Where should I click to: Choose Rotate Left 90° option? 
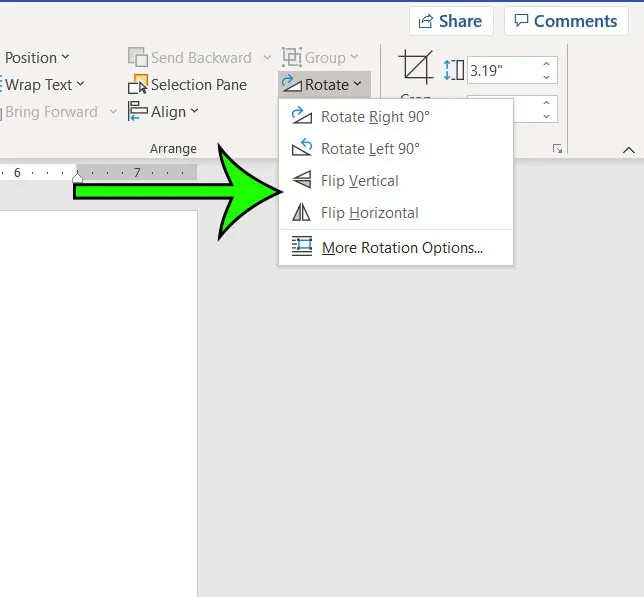(370, 149)
